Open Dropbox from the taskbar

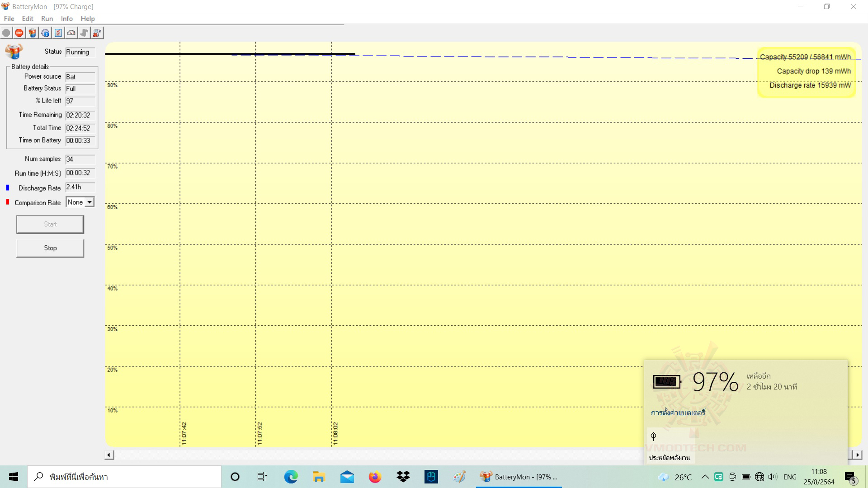pyautogui.click(x=403, y=477)
